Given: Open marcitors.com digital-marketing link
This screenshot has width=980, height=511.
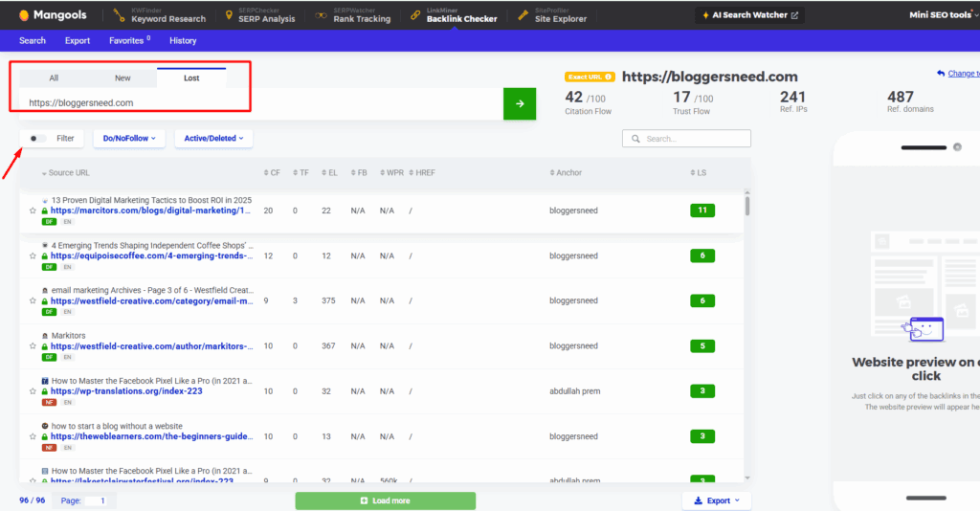Looking at the screenshot, I should point(150,211).
